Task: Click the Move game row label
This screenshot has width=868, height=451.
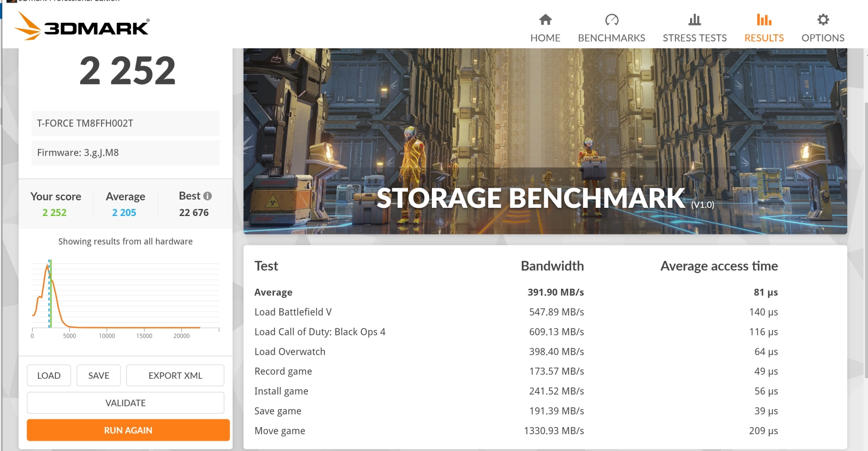Action: tap(280, 431)
